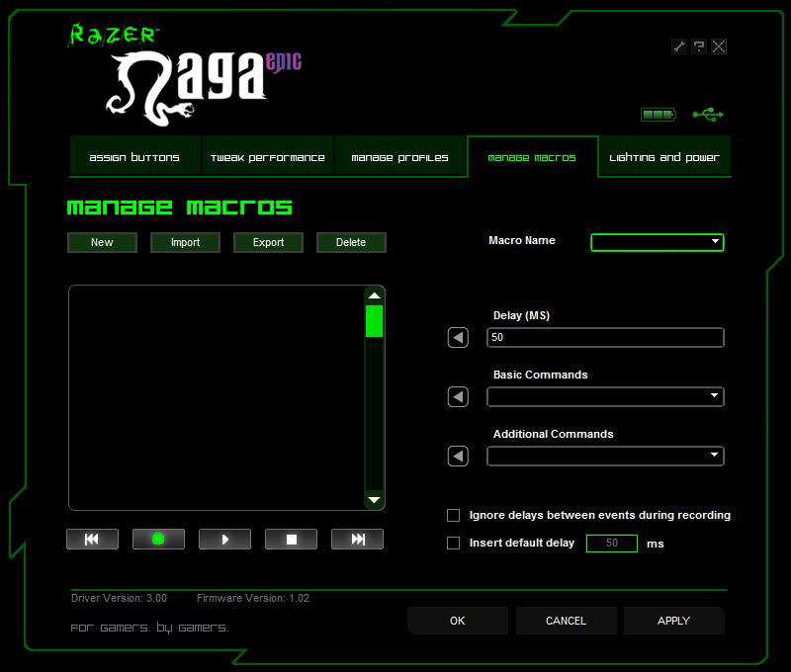Click the green macro list scrollbar thumb

click(x=374, y=320)
